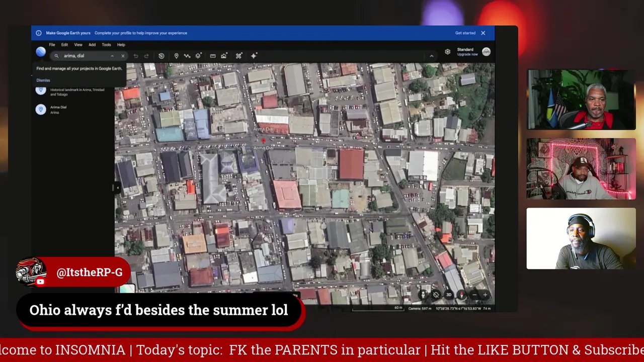644x362 pixels.
Task: Select the Add placemark pin tool
Action: (176, 56)
